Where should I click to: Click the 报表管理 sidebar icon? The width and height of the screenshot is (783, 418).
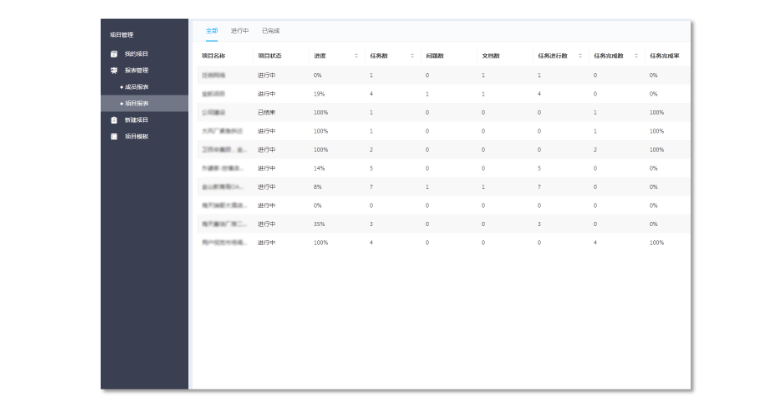[x=114, y=70]
